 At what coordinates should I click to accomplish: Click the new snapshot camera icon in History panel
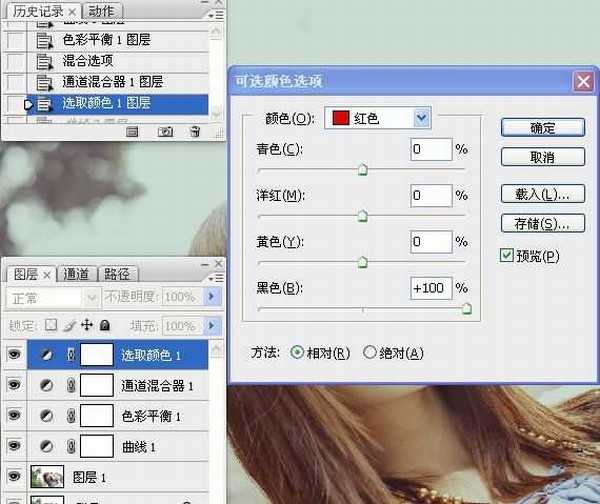coord(166,131)
